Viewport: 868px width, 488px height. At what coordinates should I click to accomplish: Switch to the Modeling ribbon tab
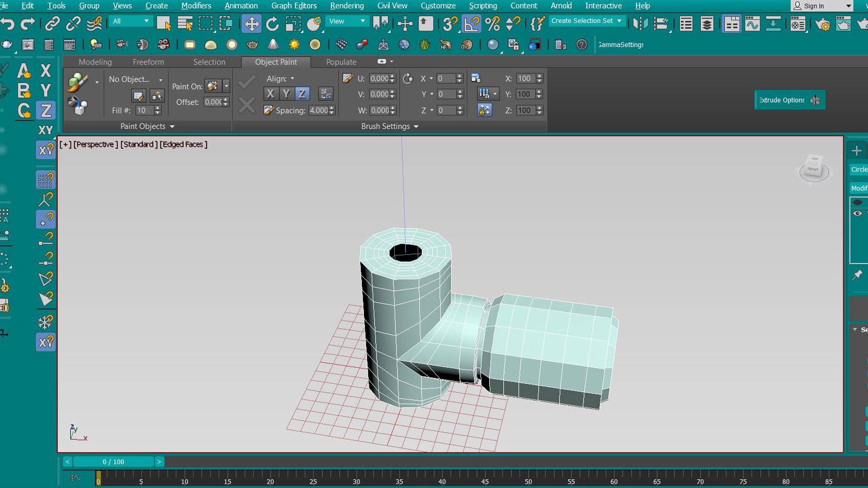[x=95, y=62]
